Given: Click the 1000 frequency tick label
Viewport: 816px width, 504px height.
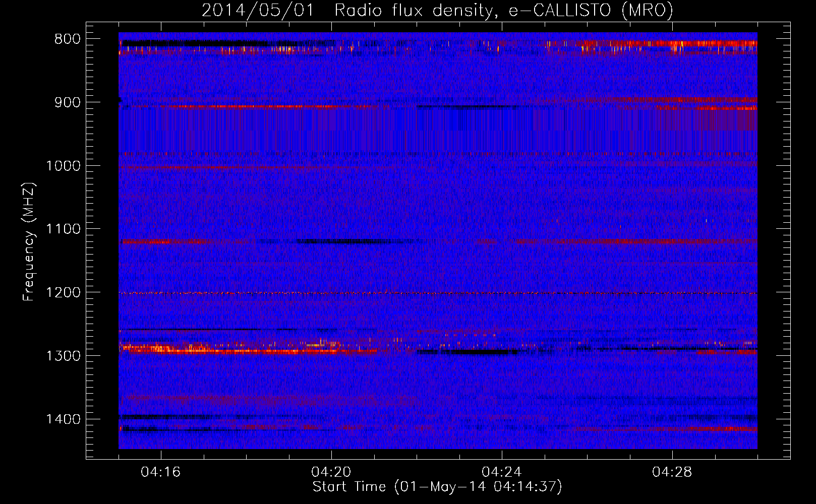Looking at the screenshot, I should click(63, 166).
